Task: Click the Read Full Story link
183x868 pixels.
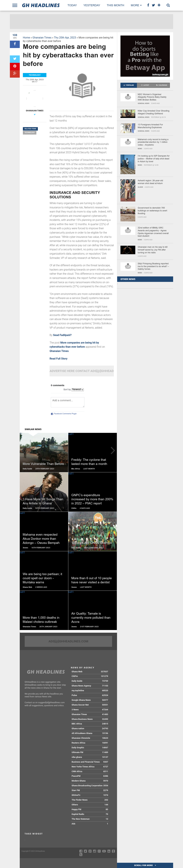Action: pyautogui.click(x=58, y=359)
